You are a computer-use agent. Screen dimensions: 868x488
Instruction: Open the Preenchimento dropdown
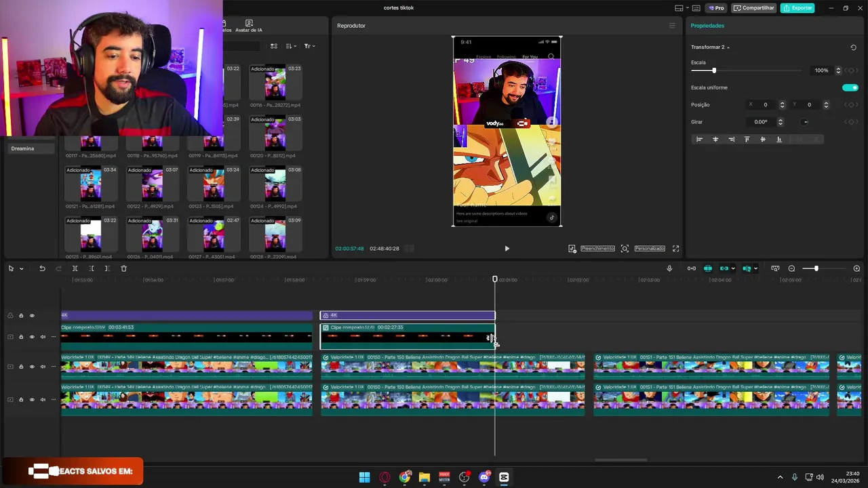597,249
